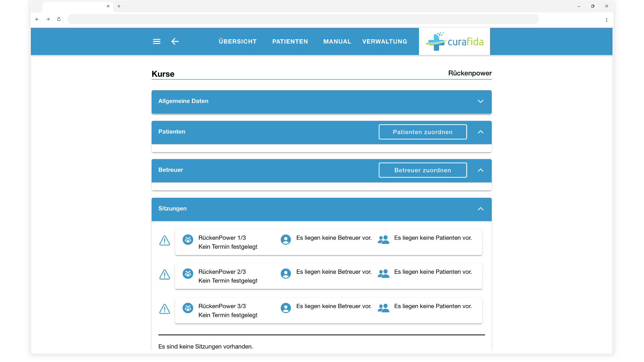Screen dimensions: 644x362
Task: Click the group session icon of RückenPower 2/3
Action: [188, 274]
